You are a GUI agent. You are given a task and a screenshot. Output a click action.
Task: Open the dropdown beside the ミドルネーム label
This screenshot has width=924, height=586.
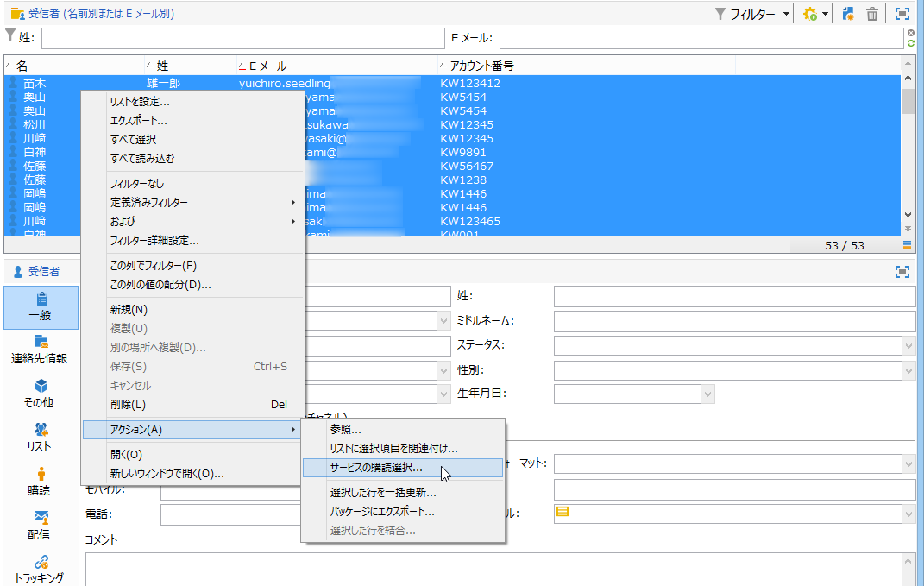(x=443, y=321)
